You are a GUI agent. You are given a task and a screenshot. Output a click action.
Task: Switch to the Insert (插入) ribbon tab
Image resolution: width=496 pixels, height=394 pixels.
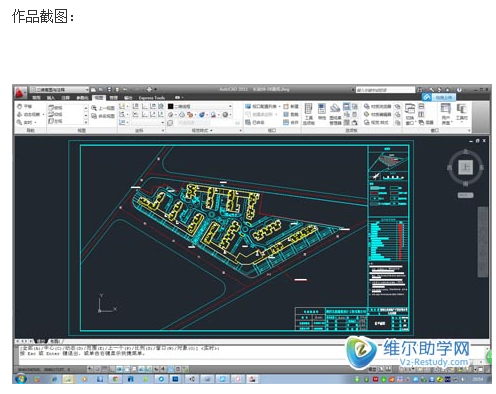pos(51,98)
